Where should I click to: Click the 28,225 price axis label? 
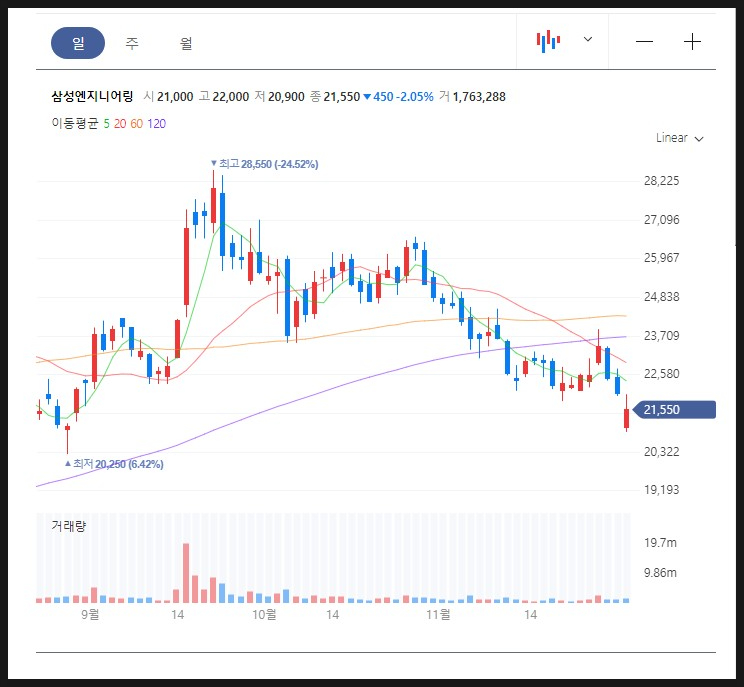(x=661, y=181)
